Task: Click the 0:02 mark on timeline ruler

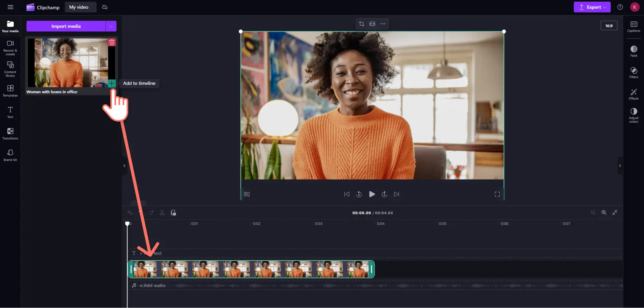Action: (x=257, y=224)
